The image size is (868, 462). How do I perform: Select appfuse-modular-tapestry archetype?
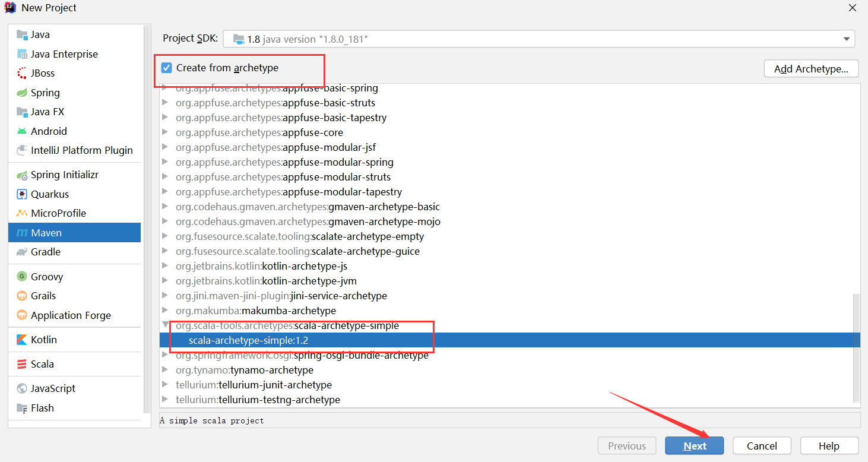tap(289, 192)
